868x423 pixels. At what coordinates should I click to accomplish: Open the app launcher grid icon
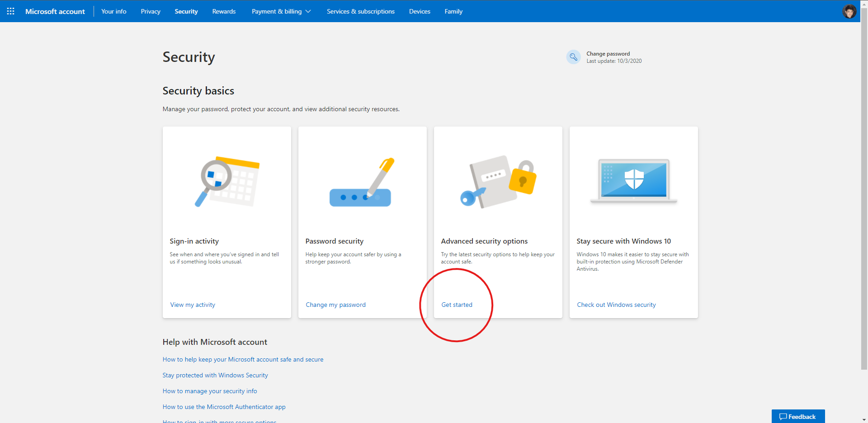pos(11,11)
